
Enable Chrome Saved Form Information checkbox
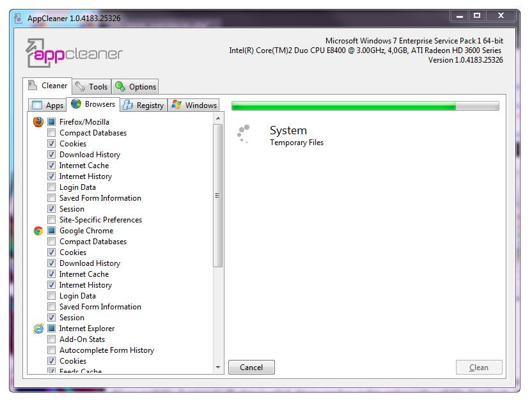point(51,307)
